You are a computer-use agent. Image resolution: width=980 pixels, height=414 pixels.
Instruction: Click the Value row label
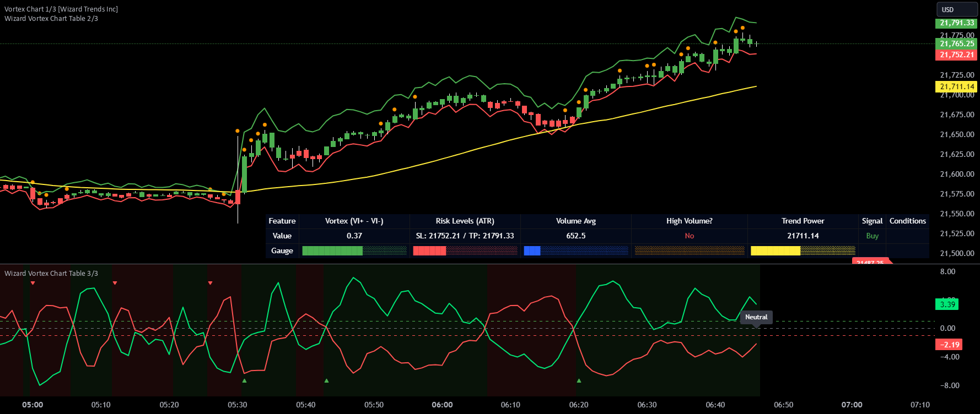click(282, 236)
